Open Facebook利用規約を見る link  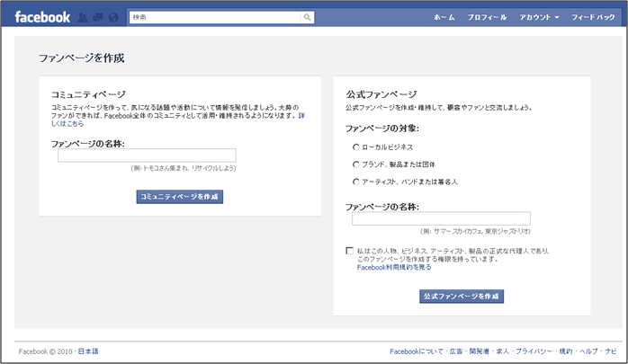click(x=394, y=267)
